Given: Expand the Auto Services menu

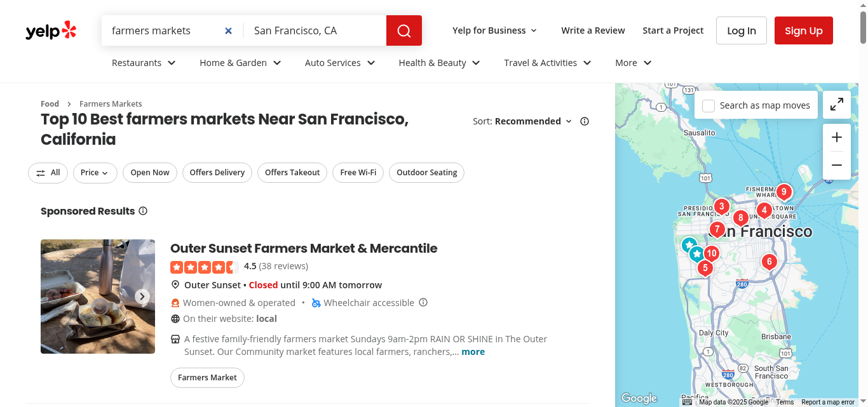Looking at the screenshot, I should click(340, 63).
